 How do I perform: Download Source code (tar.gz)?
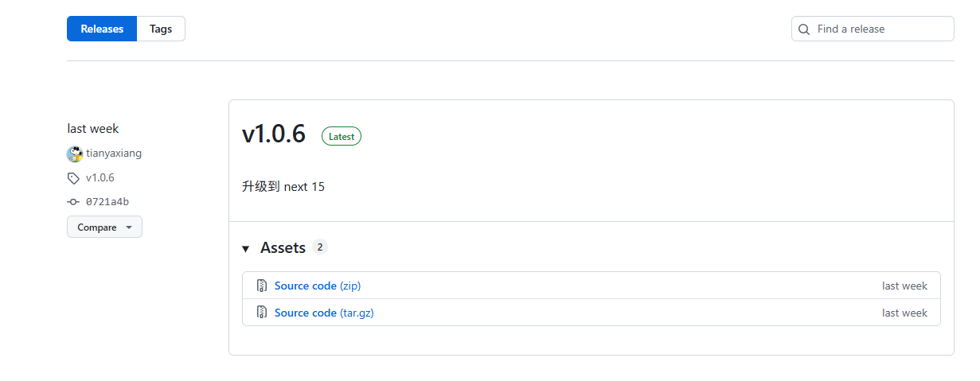[324, 313]
